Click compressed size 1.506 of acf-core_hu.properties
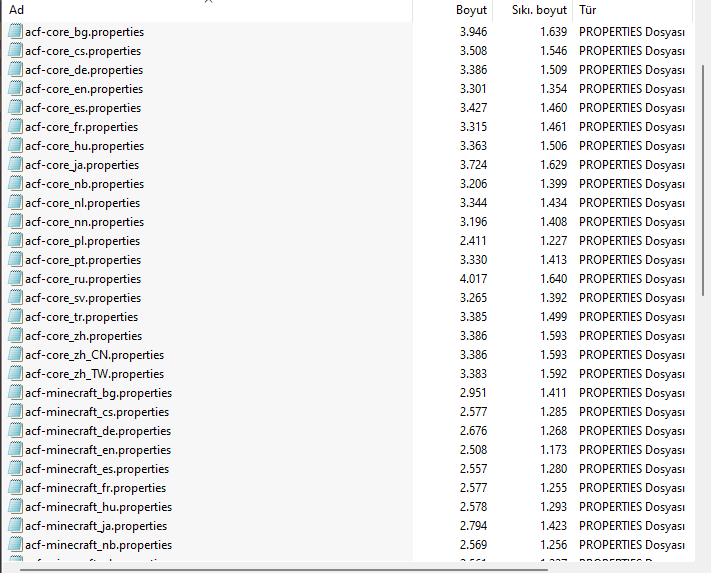712x573 pixels. (554, 146)
